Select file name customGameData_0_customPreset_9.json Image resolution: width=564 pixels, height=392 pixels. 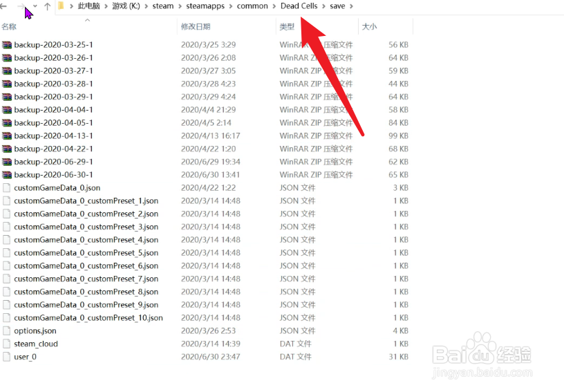(86, 305)
